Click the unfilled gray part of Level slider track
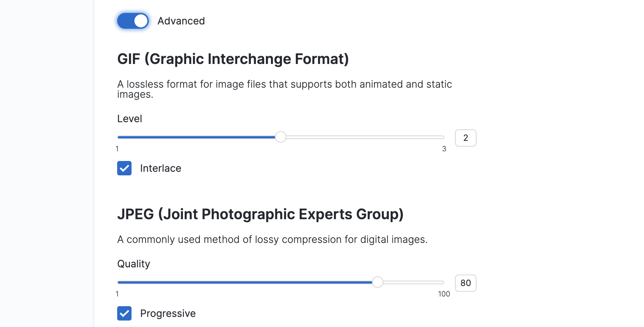 [363, 137]
